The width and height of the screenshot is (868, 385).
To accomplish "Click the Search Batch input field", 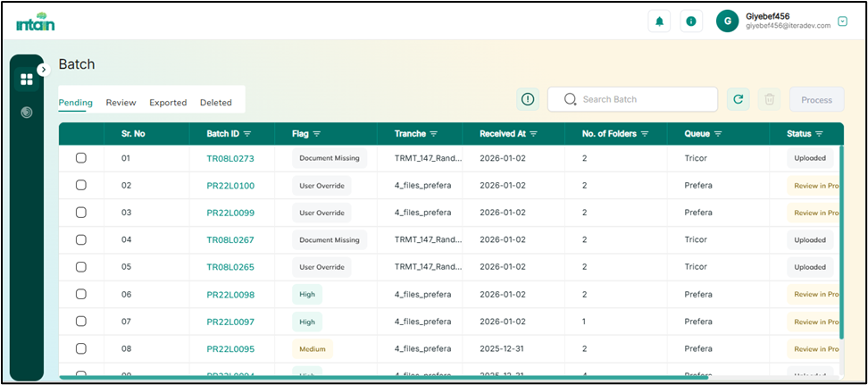I will (x=643, y=99).
